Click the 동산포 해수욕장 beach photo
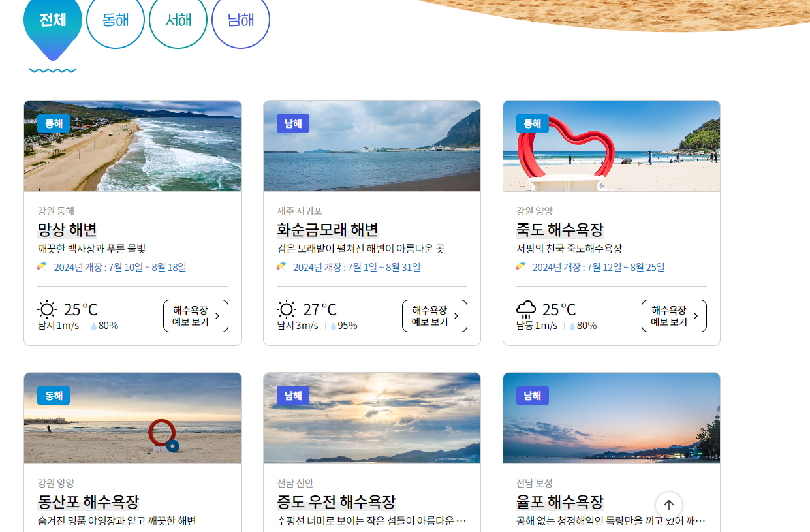 132,418
